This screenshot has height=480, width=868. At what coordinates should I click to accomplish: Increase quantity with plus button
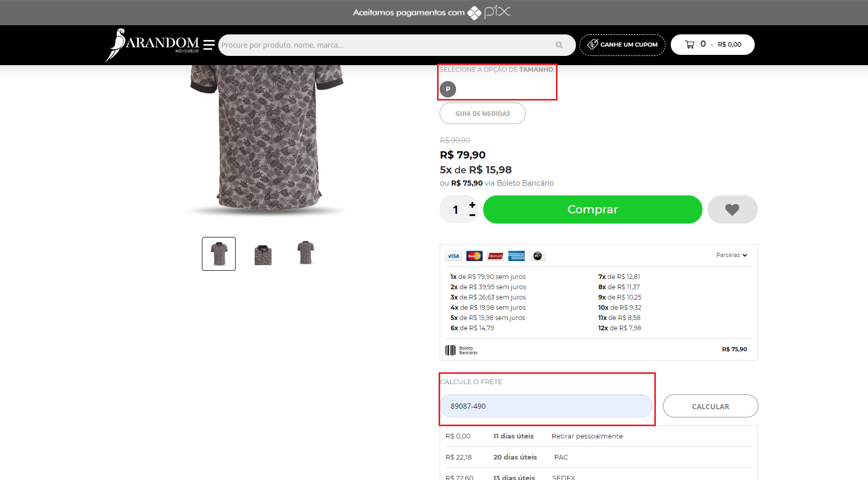472,205
